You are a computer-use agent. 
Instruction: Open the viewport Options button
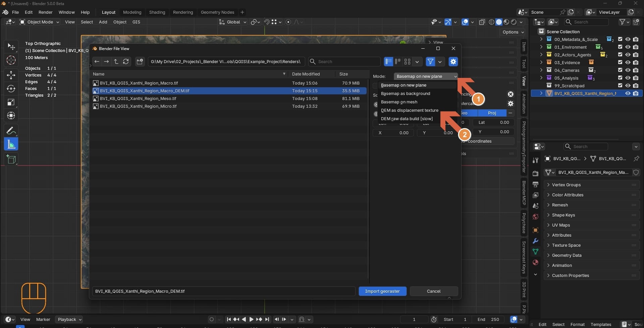coord(513,32)
